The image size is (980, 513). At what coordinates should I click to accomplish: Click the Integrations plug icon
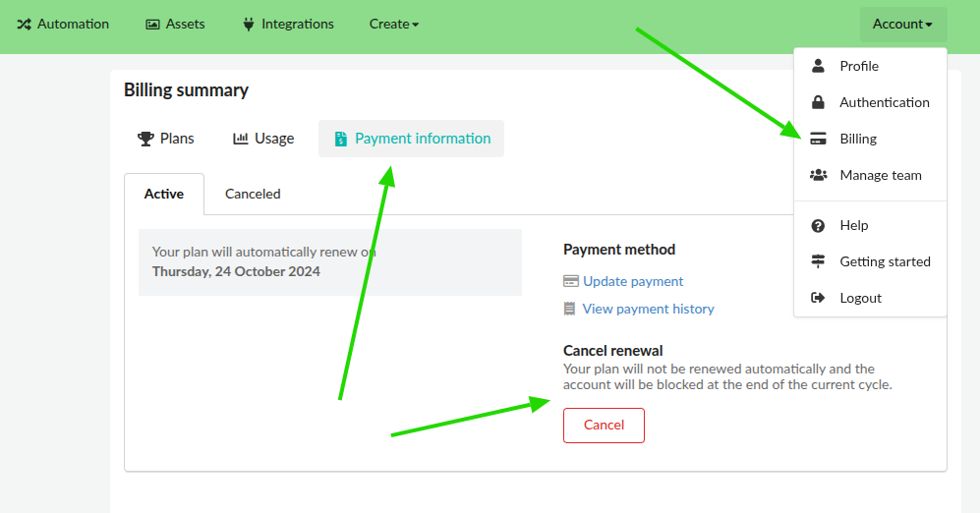[249, 25]
